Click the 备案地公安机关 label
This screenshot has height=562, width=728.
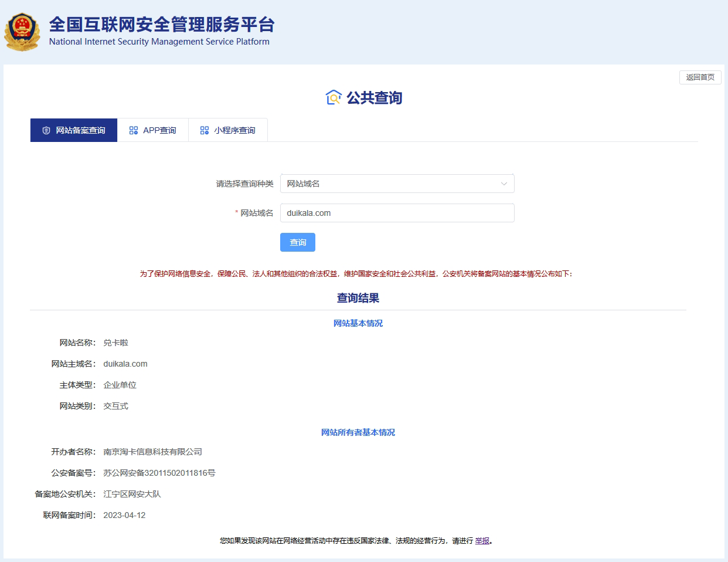[65, 494]
